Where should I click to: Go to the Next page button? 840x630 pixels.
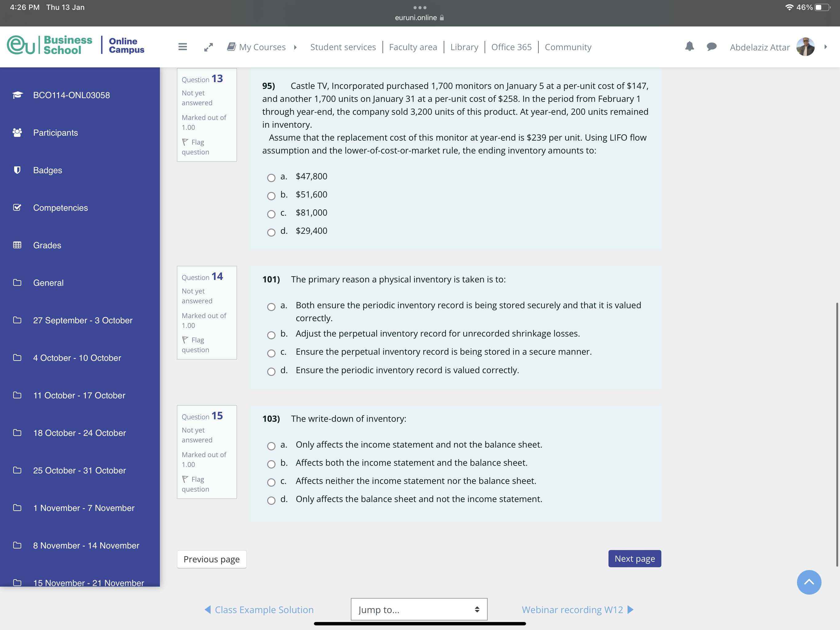coord(634,558)
